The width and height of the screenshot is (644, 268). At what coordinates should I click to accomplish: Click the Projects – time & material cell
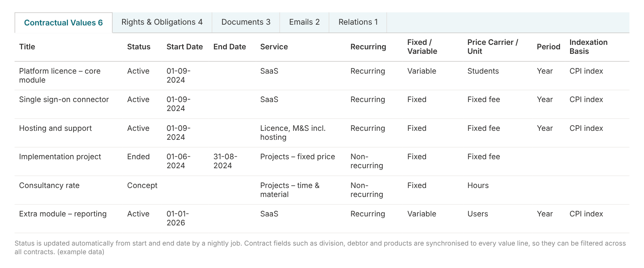290,190
